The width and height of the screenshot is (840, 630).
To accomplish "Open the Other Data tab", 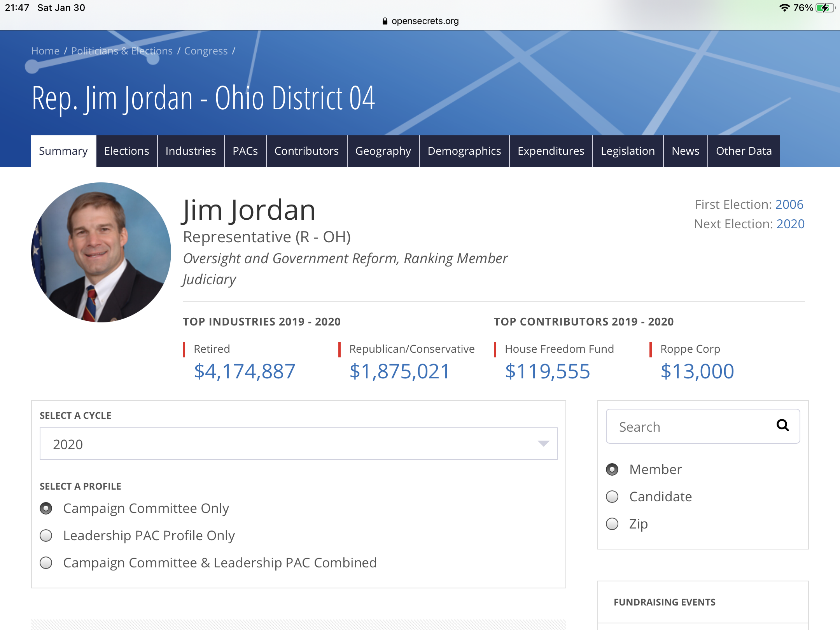I will click(x=744, y=151).
